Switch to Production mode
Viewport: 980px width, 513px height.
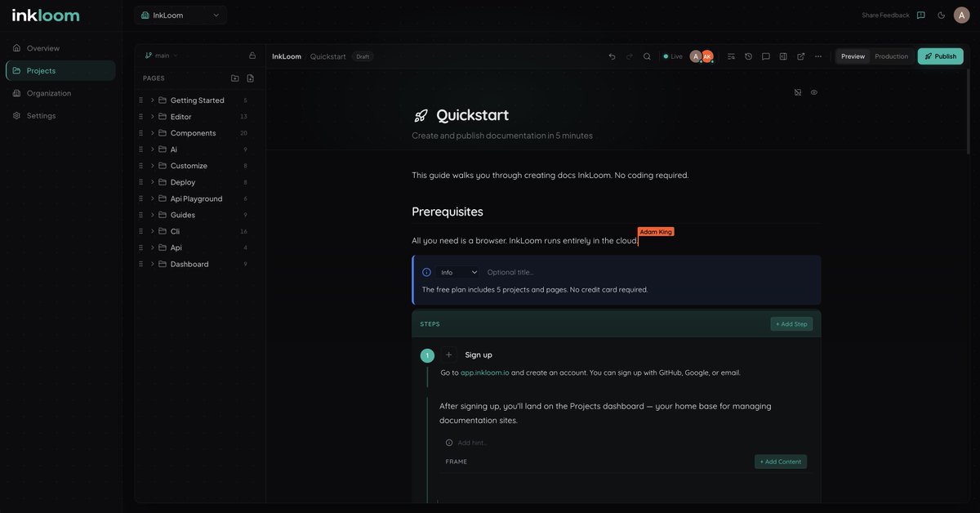click(x=891, y=56)
